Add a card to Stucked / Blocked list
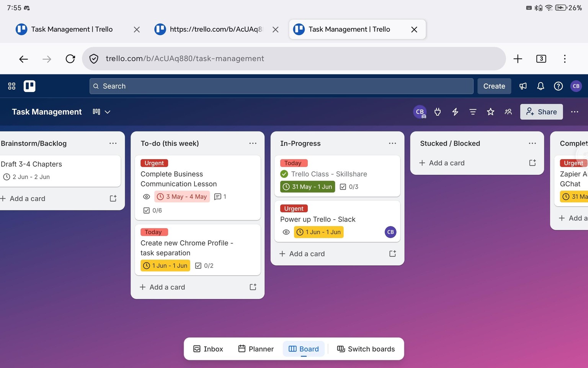 [x=442, y=163]
